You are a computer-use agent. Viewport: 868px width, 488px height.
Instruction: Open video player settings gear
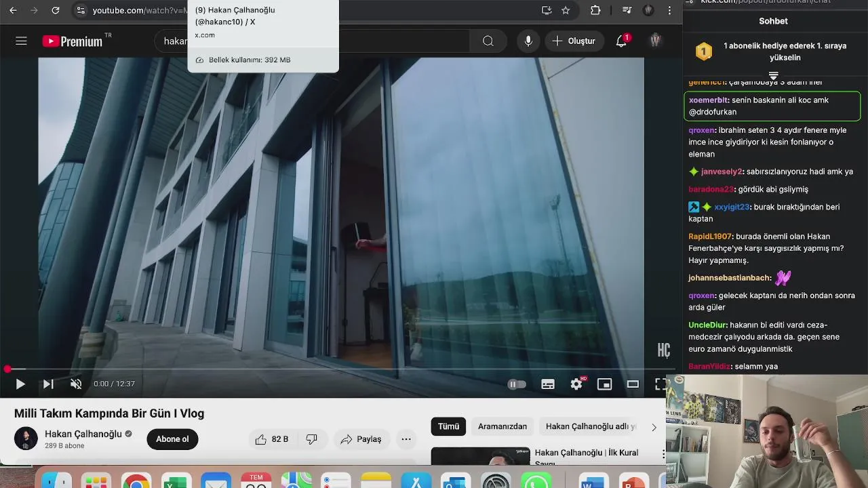[576, 384]
